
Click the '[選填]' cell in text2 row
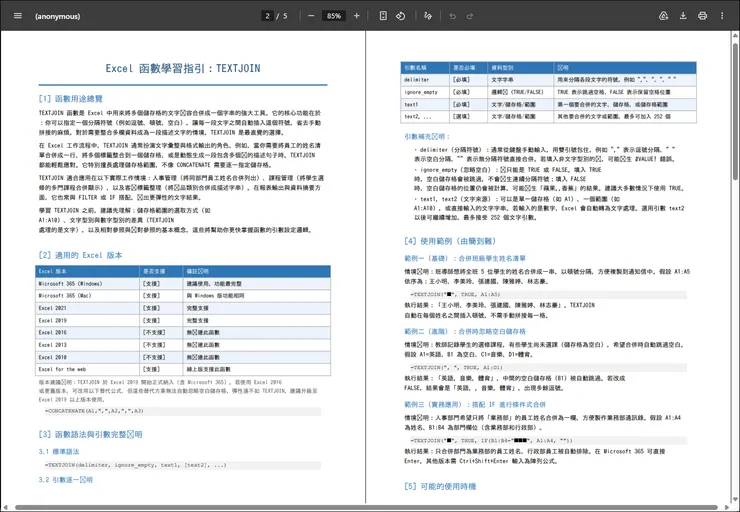tap(468, 117)
